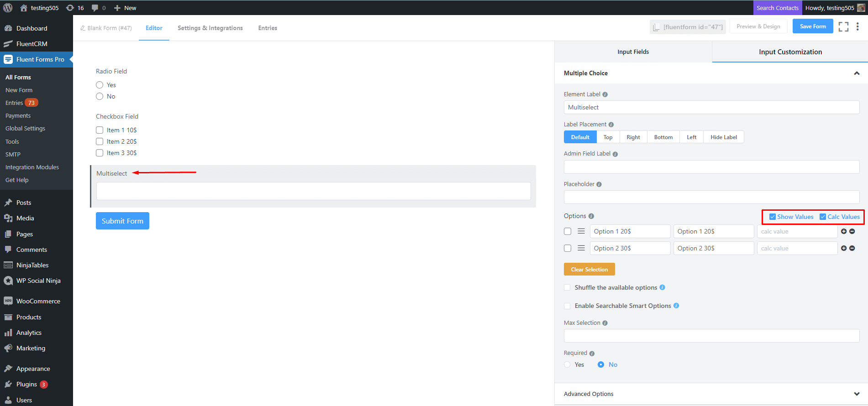Screen dimensions: 868x406
Task: Click the minus icon for Option 2 row
Action: (852, 248)
